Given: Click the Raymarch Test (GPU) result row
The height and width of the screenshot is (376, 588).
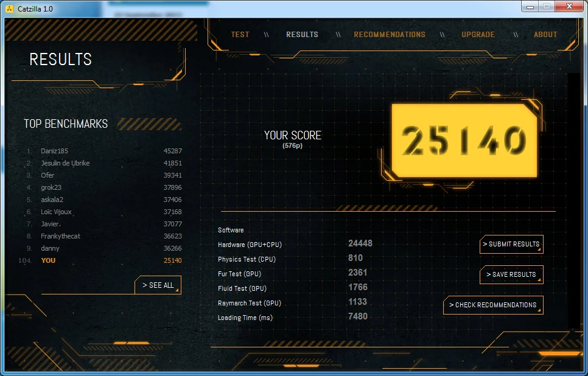Looking at the screenshot, I should point(293,302).
